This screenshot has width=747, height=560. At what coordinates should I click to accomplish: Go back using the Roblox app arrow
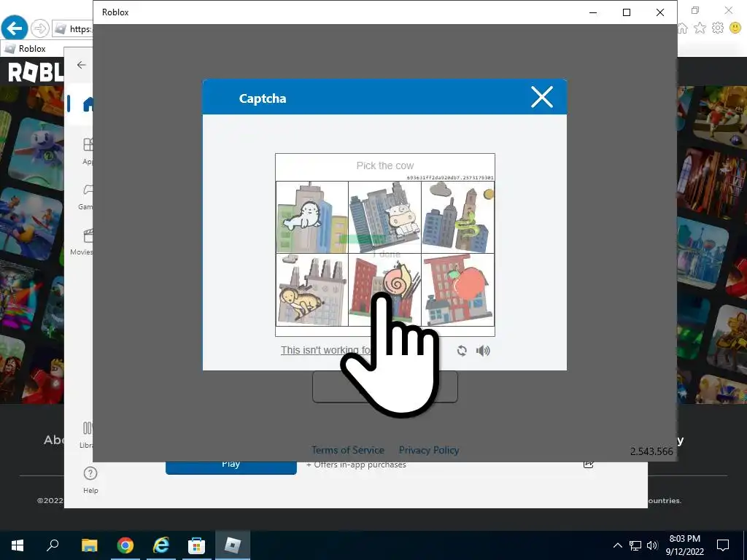pyautogui.click(x=82, y=65)
